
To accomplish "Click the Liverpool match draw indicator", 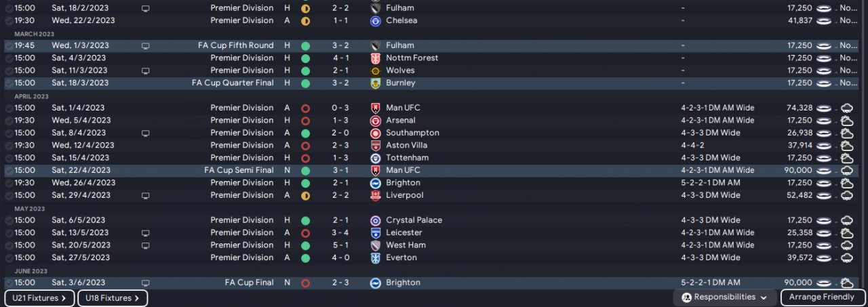I will click(305, 196).
